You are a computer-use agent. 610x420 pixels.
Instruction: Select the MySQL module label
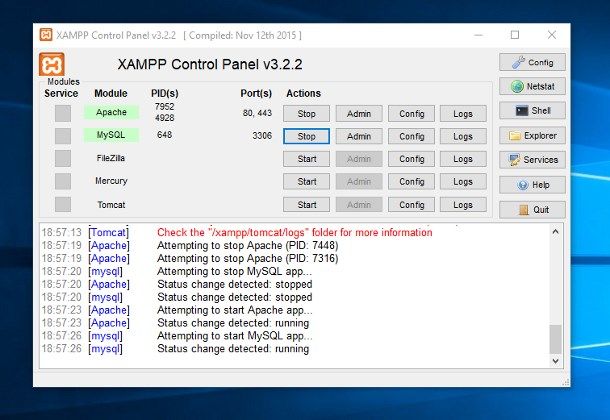coord(111,135)
